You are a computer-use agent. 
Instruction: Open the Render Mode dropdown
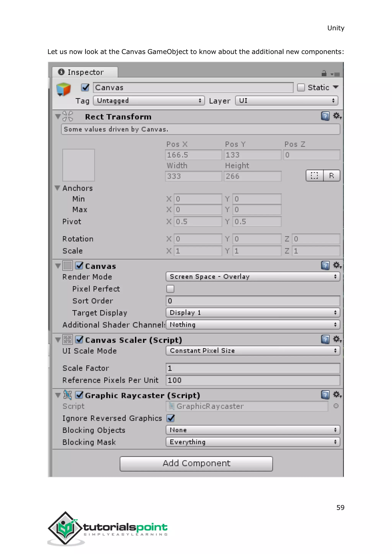pyautogui.click(x=253, y=276)
